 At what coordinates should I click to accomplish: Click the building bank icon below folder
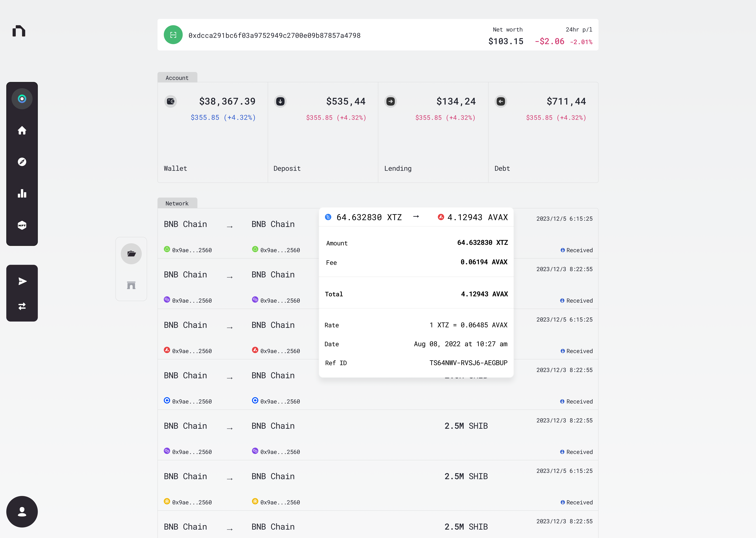[x=131, y=285]
